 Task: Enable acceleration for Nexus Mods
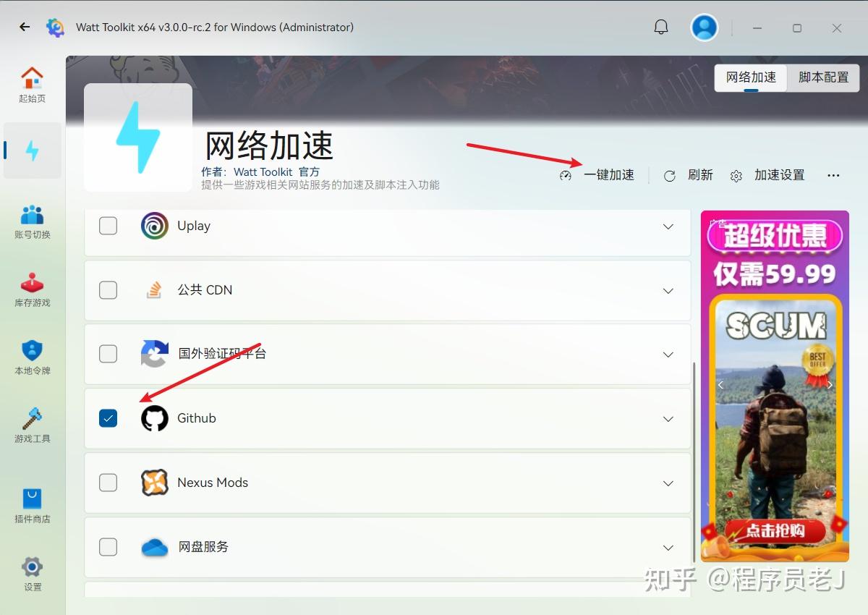[x=108, y=483]
